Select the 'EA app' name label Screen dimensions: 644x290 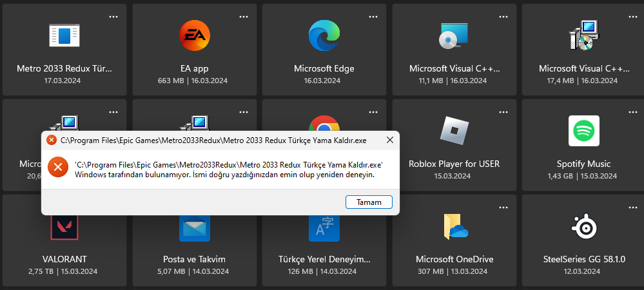click(x=195, y=68)
